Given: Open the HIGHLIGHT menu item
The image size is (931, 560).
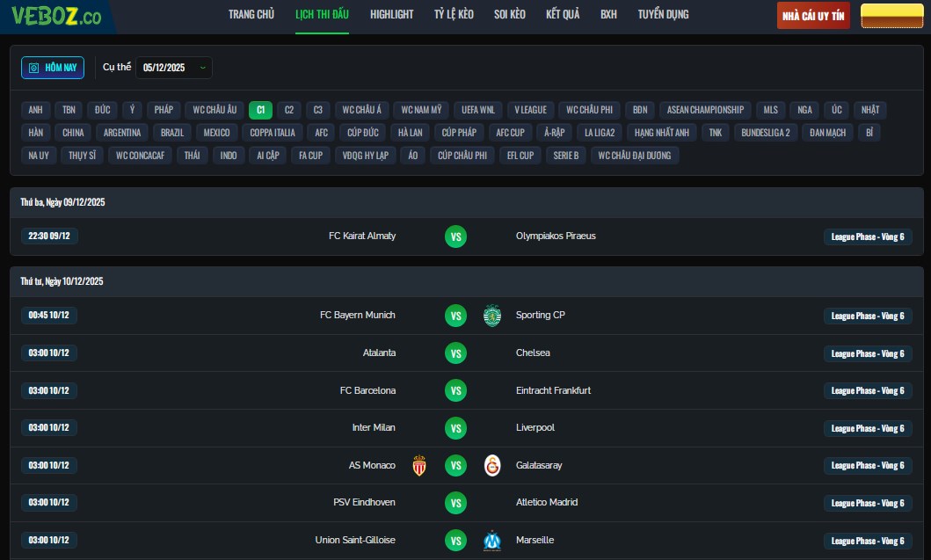Looking at the screenshot, I should [x=391, y=15].
